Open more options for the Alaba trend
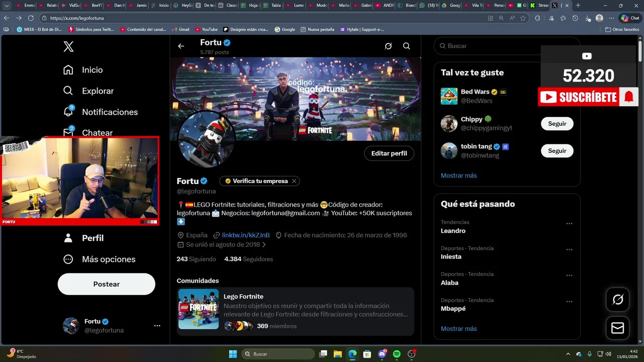 tap(569, 276)
